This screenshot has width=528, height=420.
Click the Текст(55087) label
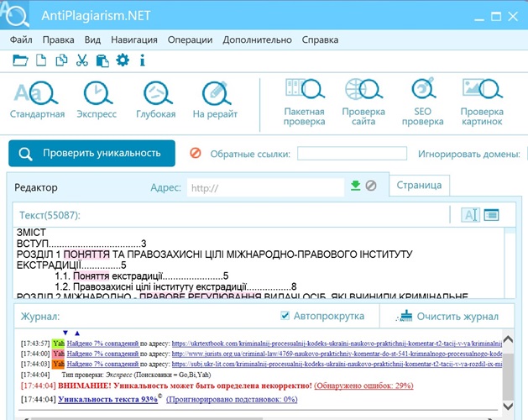[x=50, y=215]
